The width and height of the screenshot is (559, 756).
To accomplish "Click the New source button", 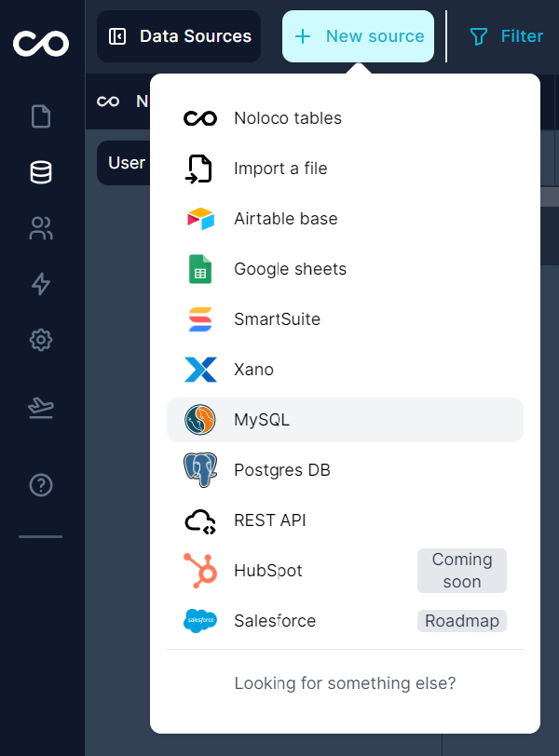I will click(x=359, y=36).
